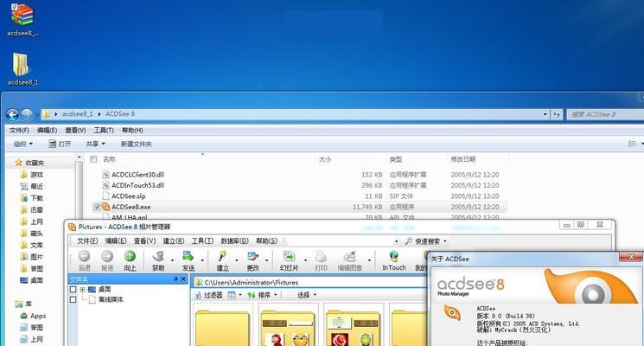The height and width of the screenshot is (346, 644).
Task: Click the 编辑图像 edit image icon
Action: [x=349, y=256]
